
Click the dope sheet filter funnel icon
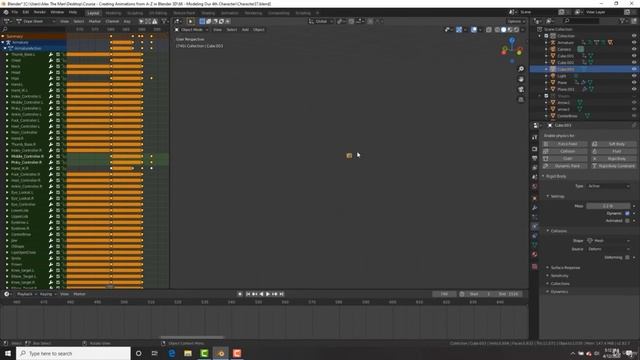point(164,21)
